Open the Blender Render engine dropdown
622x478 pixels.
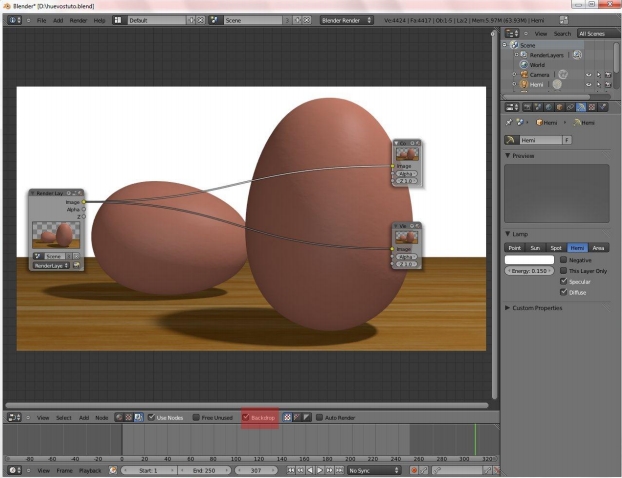pos(347,20)
